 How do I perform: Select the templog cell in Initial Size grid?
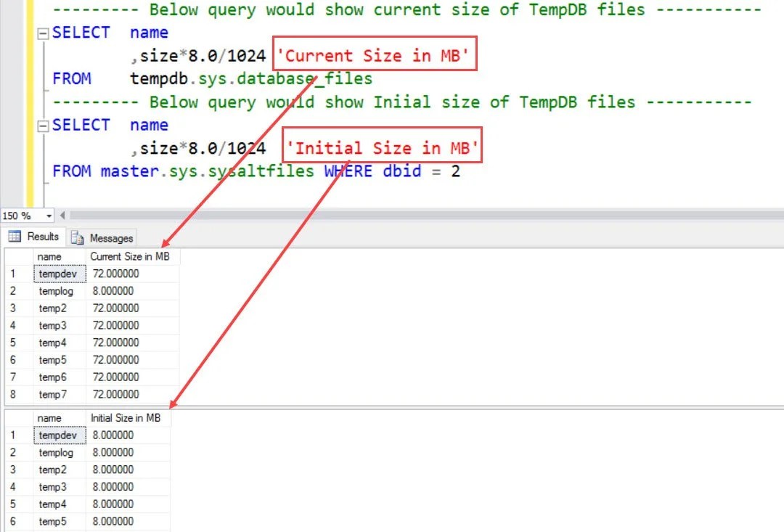pyautogui.click(x=58, y=452)
